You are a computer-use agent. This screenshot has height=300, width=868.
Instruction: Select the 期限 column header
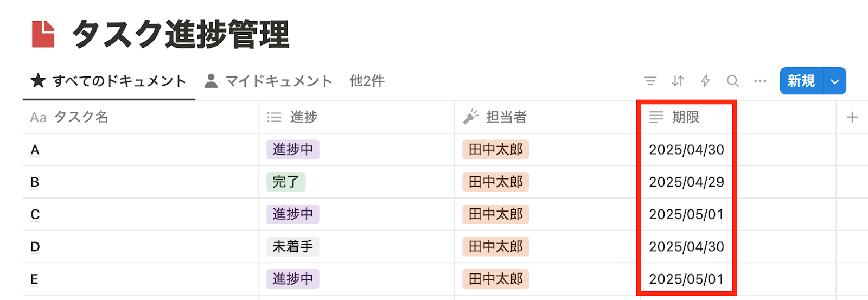(x=685, y=117)
